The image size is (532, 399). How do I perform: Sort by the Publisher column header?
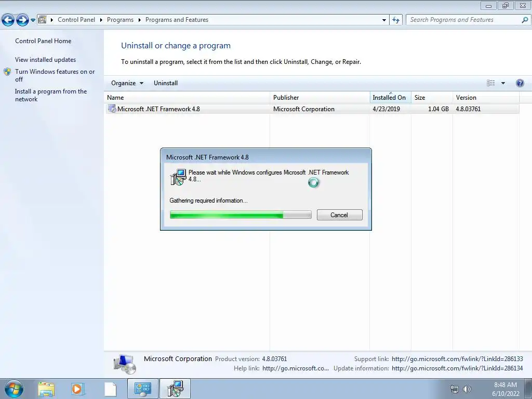click(x=320, y=98)
